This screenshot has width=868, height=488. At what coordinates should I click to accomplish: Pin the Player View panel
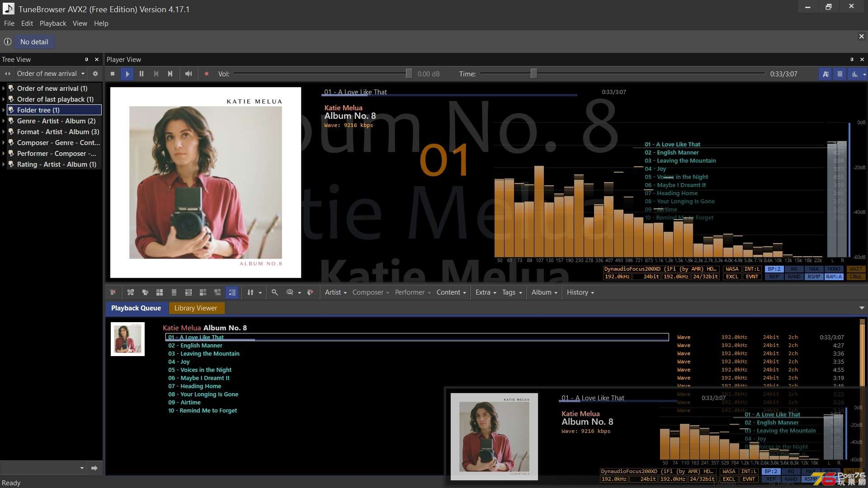[x=852, y=60]
